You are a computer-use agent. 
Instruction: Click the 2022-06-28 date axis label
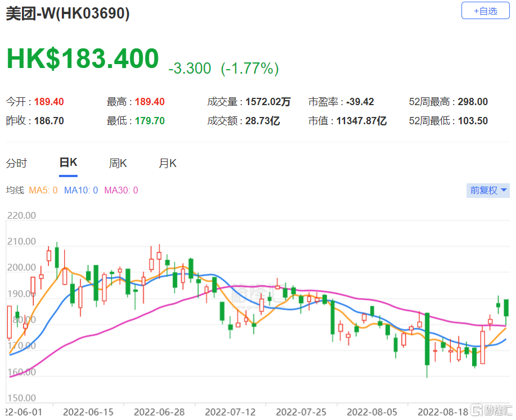[x=159, y=412]
